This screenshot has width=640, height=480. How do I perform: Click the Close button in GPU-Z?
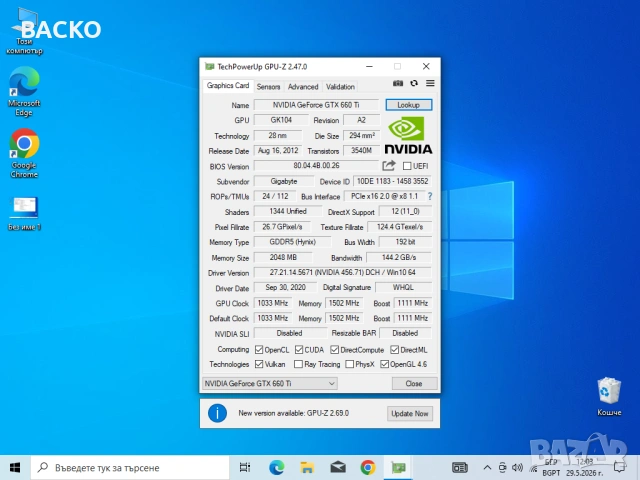[x=414, y=384]
